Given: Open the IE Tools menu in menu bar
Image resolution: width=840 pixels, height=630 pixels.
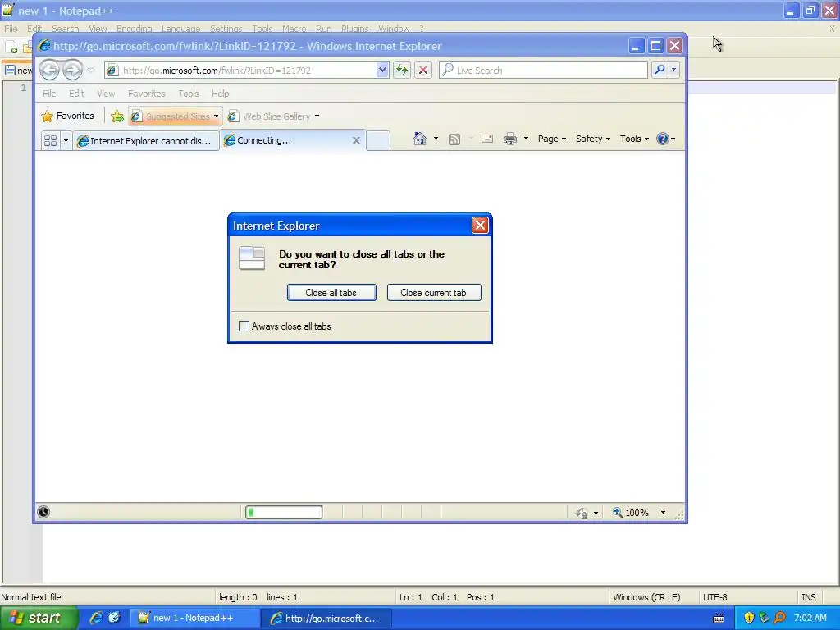Looking at the screenshot, I should tap(189, 94).
